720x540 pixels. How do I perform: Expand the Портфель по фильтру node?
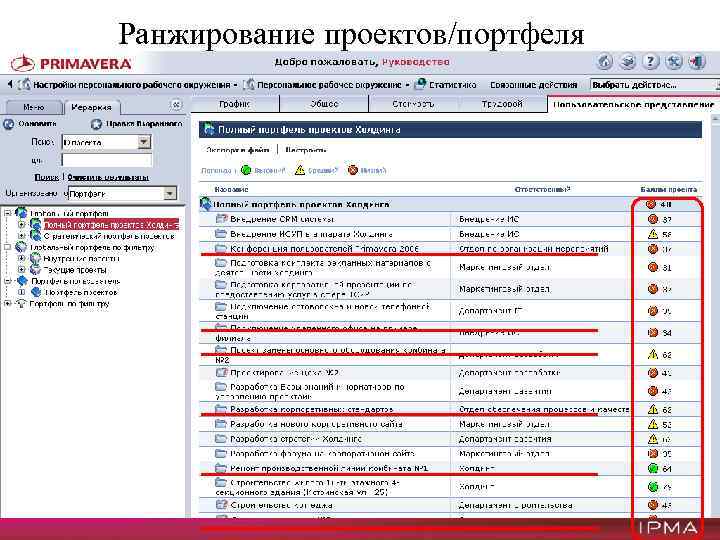coord(7,304)
